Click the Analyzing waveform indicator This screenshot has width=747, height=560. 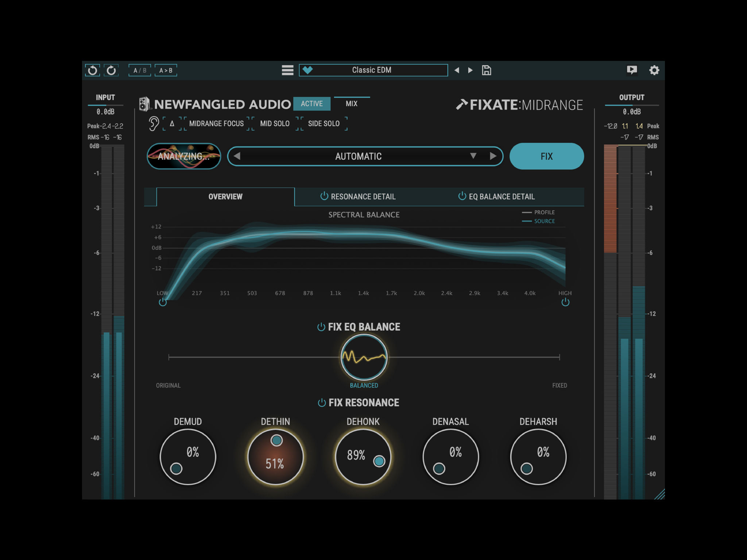coord(184,156)
